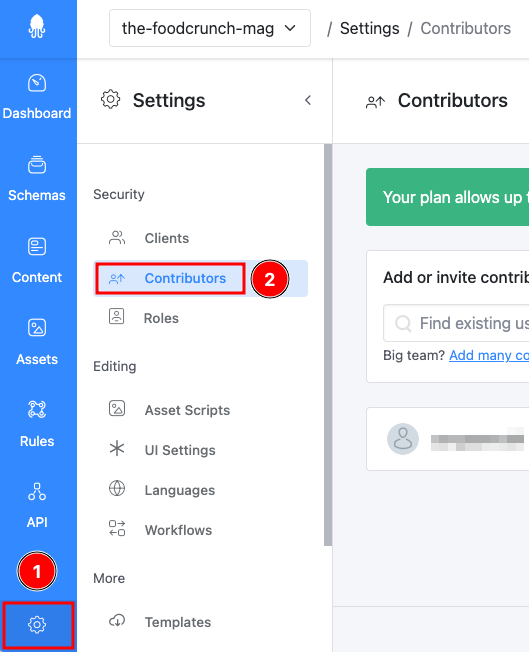This screenshot has width=529, height=652.
Task: Open the Dashboard sidebar icon
Action: (37, 83)
